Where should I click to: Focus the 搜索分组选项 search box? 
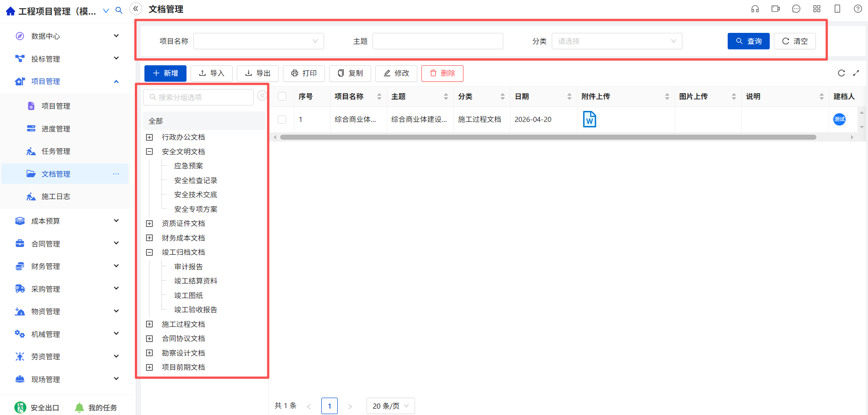(x=198, y=97)
